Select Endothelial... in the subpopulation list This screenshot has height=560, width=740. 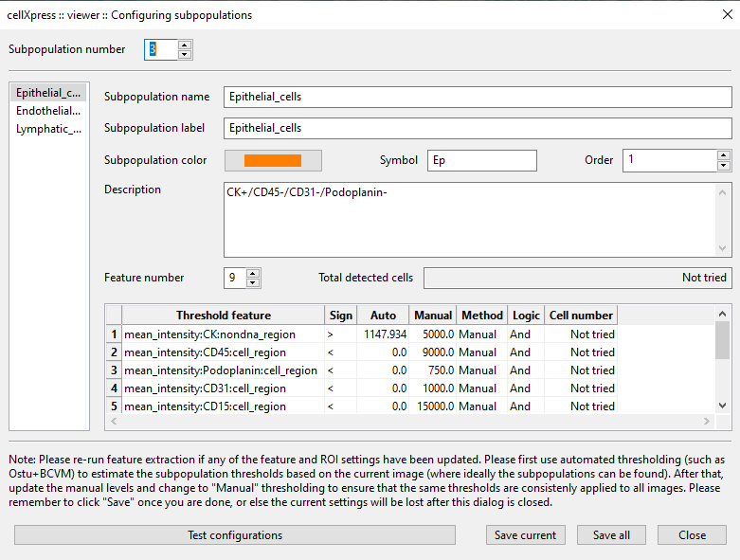[x=48, y=111]
